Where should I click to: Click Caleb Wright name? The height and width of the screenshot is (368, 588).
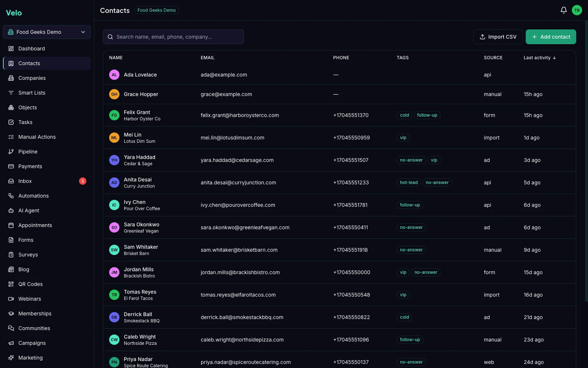[x=140, y=337]
